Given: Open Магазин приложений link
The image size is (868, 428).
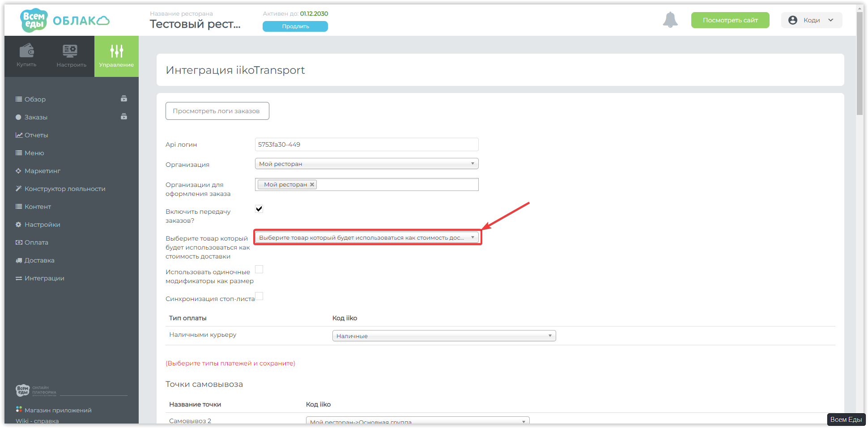Looking at the screenshot, I should 58,410.
